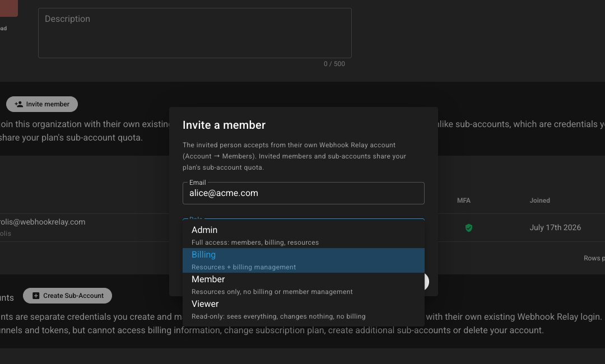Click the Create Sub-Account button
The image size is (605, 364).
click(68, 296)
